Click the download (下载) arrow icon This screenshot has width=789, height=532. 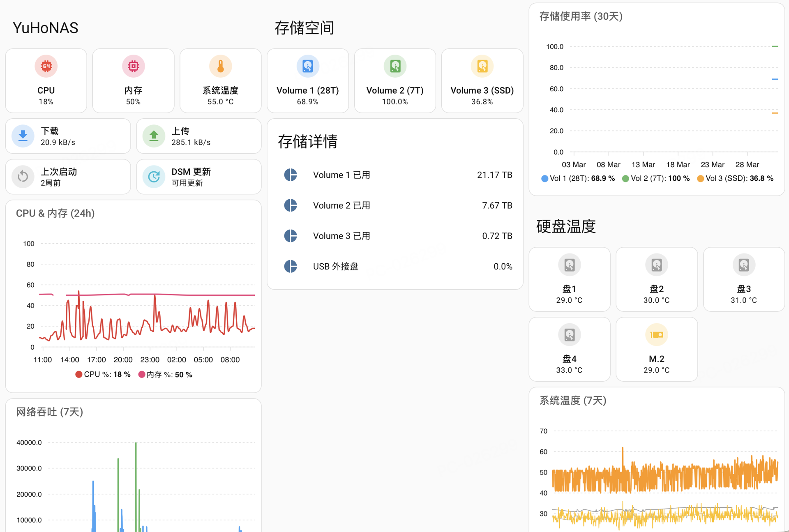click(x=23, y=136)
